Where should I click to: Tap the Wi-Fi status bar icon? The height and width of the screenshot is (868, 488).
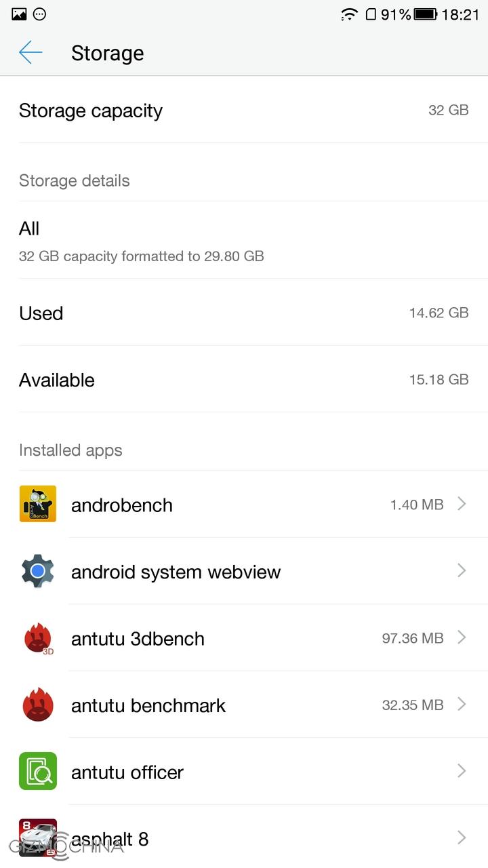348,14
